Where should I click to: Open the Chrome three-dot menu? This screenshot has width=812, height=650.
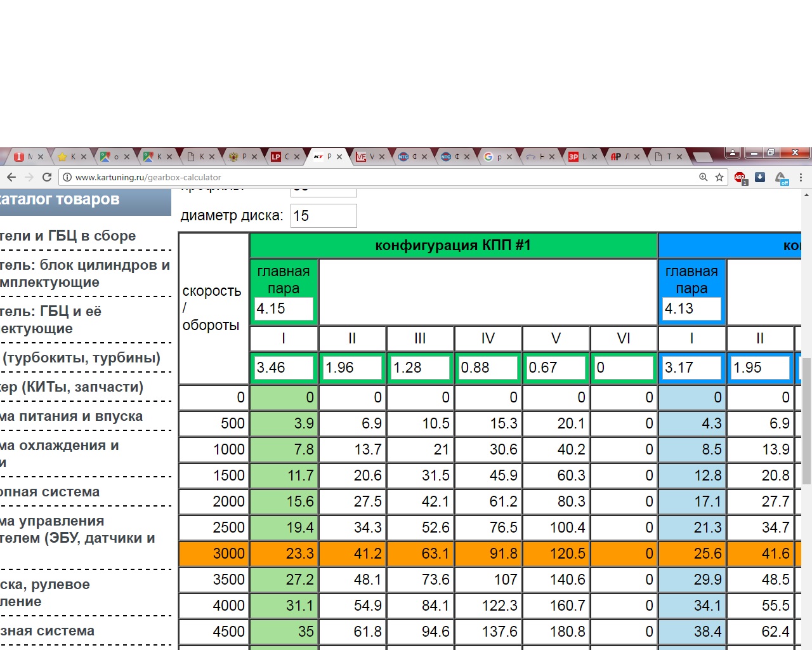[801, 177]
